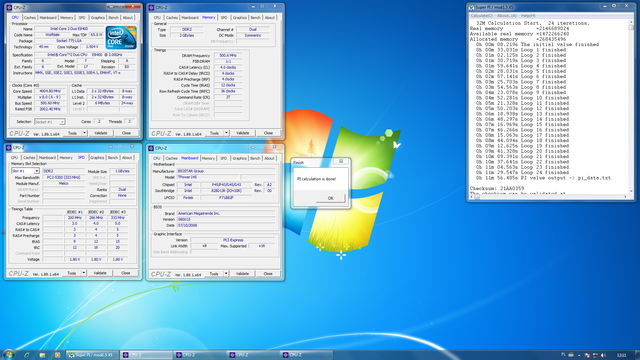Viewport: 640px width, 360px height.
Task: Click title bar icon of CPU-Z Memory-tab window
Action: tap(151, 7)
